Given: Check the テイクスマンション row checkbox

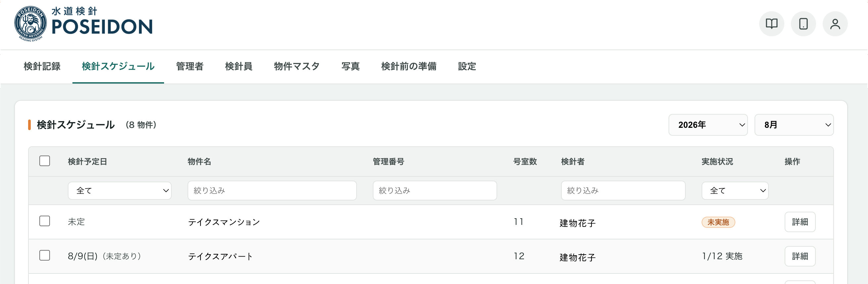Looking at the screenshot, I should click(44, 221).
